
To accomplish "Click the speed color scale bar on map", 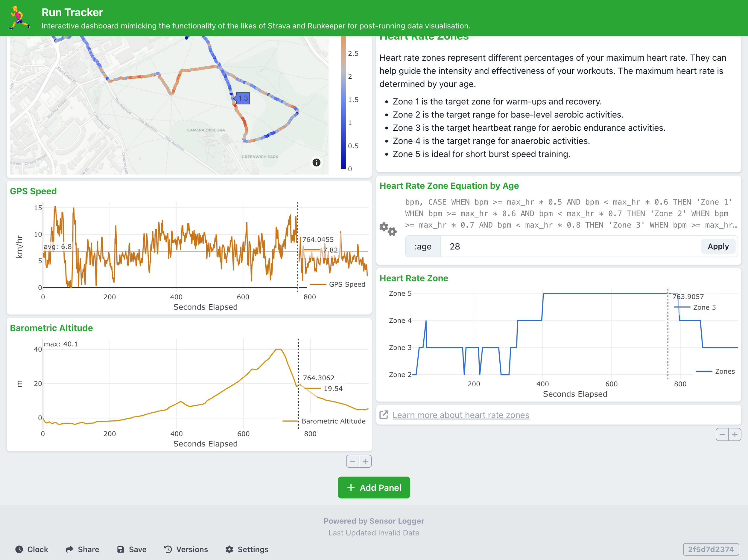I will tap(343, 101).
